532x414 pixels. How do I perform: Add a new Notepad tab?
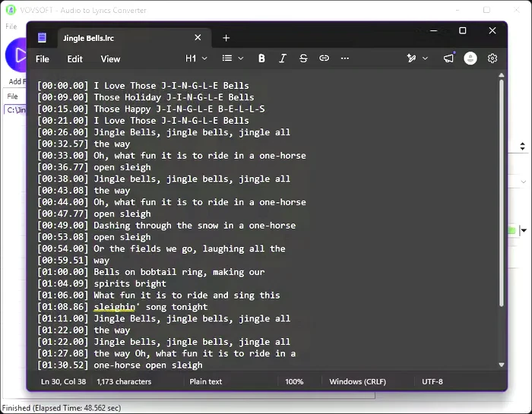tap(226, 38)
